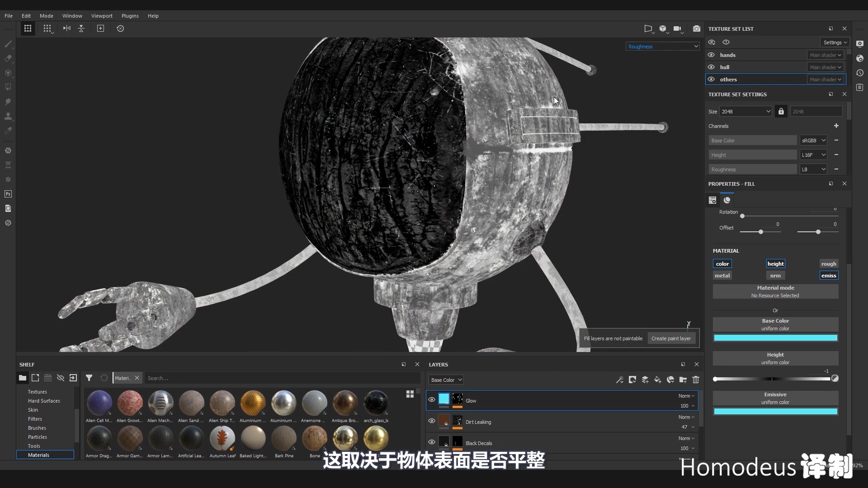Open Main shader dropdown for hands
Screen dimensions: 868x488
coord(826,55)
